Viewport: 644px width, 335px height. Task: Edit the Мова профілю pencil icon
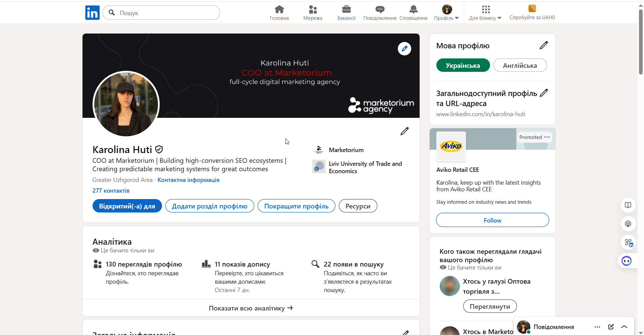pyautogui.click(x=544, y=45)
